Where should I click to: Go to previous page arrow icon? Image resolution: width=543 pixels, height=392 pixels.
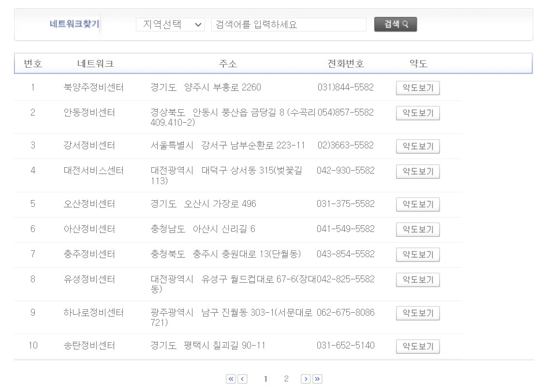[x=242, y=379]
